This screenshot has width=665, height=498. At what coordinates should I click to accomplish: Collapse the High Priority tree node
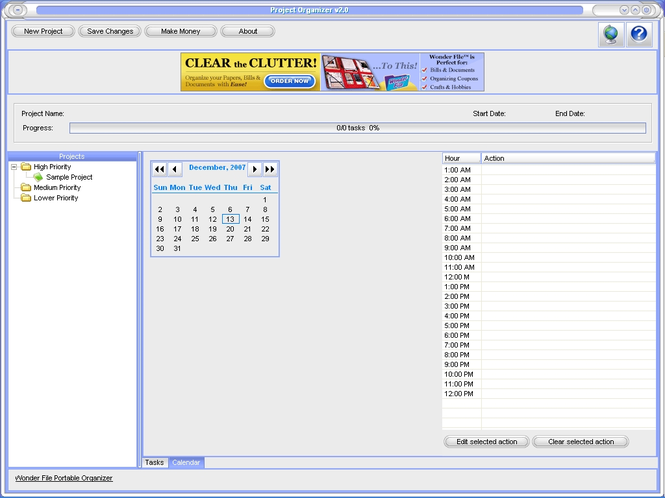(14, 167)
